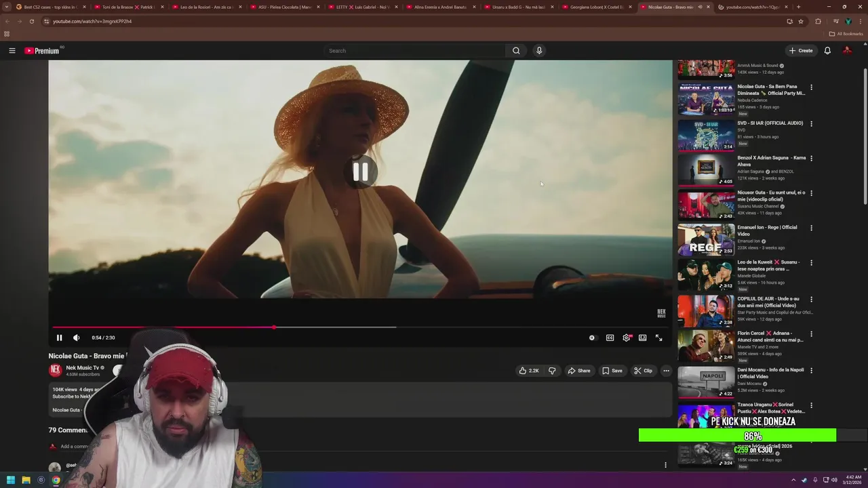The image size is (868, 488).
Task: Open All Bookmarks folder
Action: pyautogui.click(x=846, y=34)
